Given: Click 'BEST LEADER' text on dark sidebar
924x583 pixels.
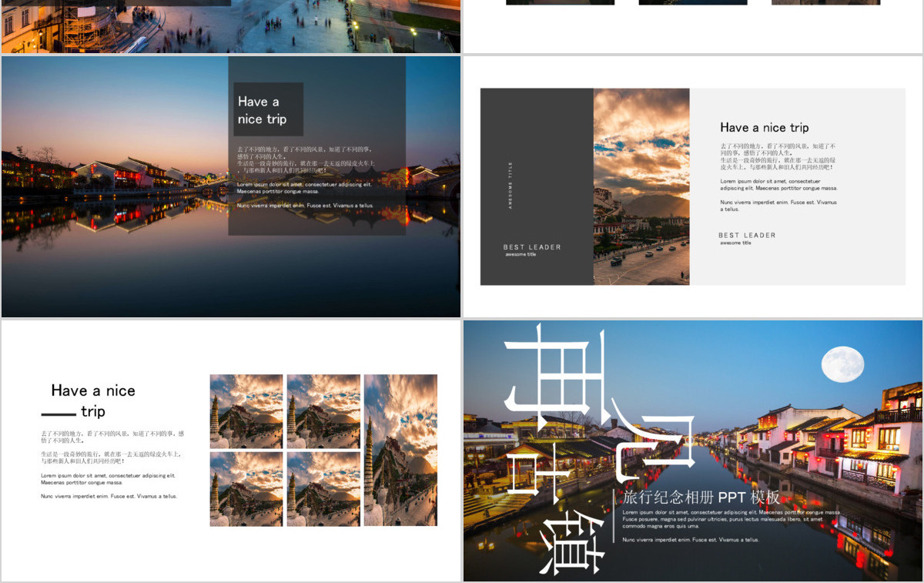Looking at the screenshot, I should coord(532,247).
